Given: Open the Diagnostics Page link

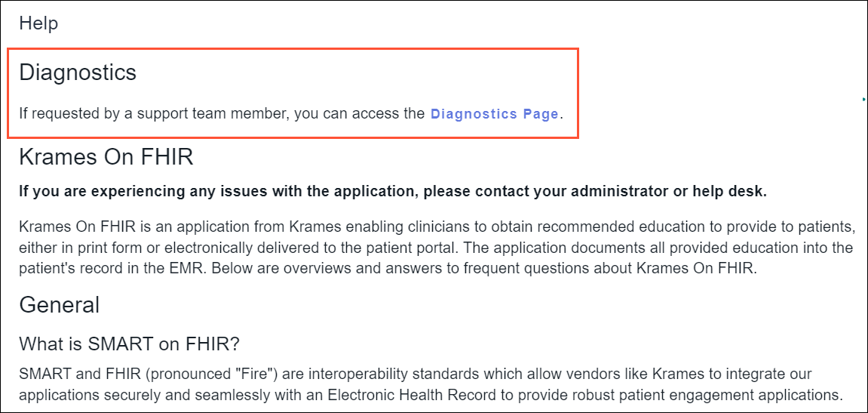Looking at the screenshot, I should [494, 115].
